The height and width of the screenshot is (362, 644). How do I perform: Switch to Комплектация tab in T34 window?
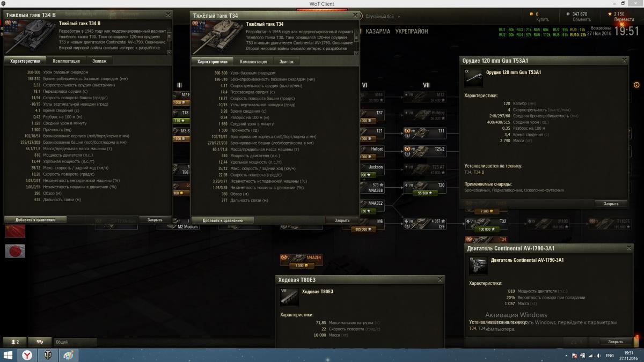253,62
